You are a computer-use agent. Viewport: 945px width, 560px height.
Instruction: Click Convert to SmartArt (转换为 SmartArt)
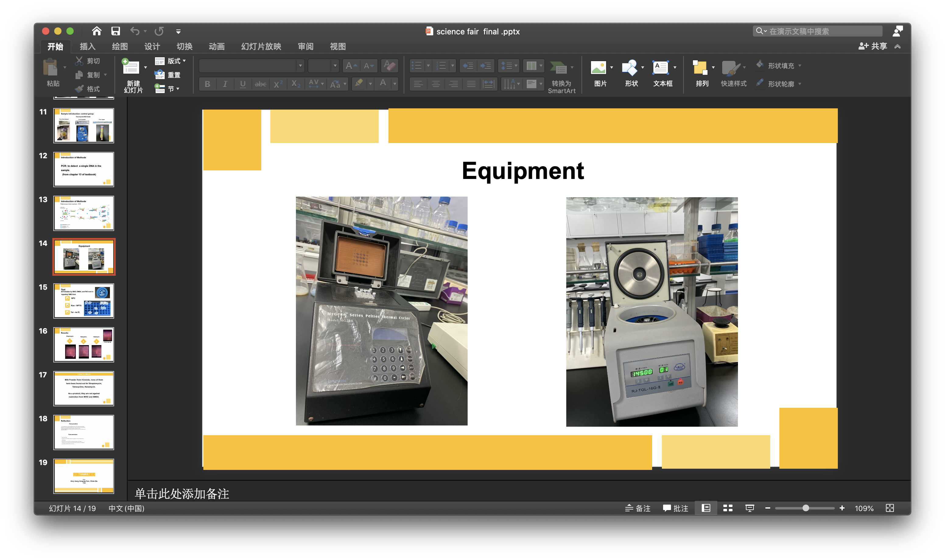click(x=561, y=77)
